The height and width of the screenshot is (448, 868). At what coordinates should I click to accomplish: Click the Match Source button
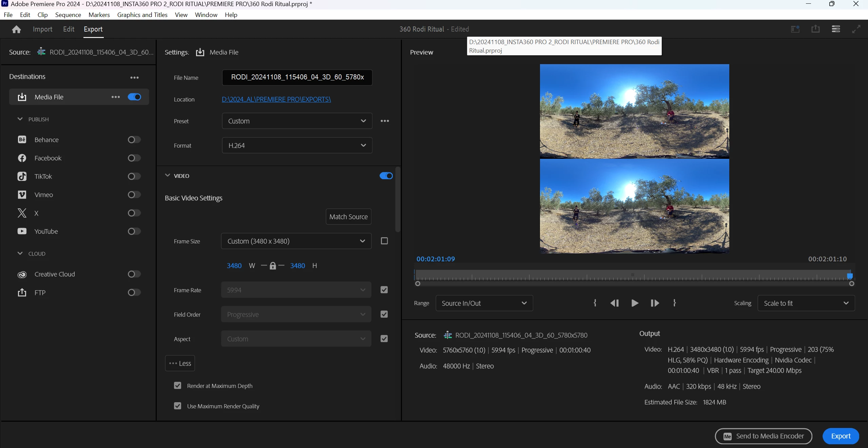point(348,217)
